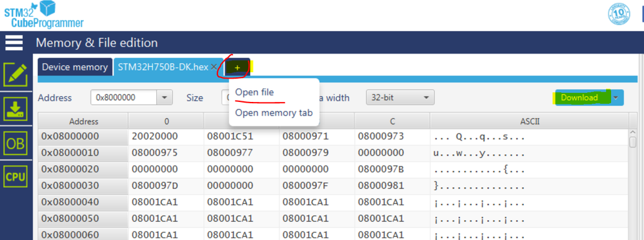The width and height of the screenshot is (644, 240).
Task: Click the Address column header
Action: click(x=83, y=121)
